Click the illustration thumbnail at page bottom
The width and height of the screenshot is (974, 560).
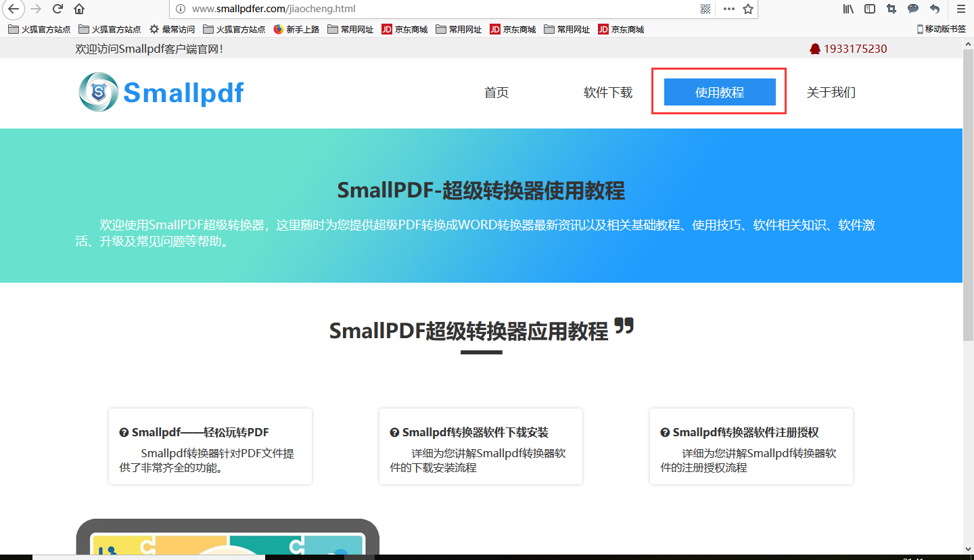coord(227,537)
